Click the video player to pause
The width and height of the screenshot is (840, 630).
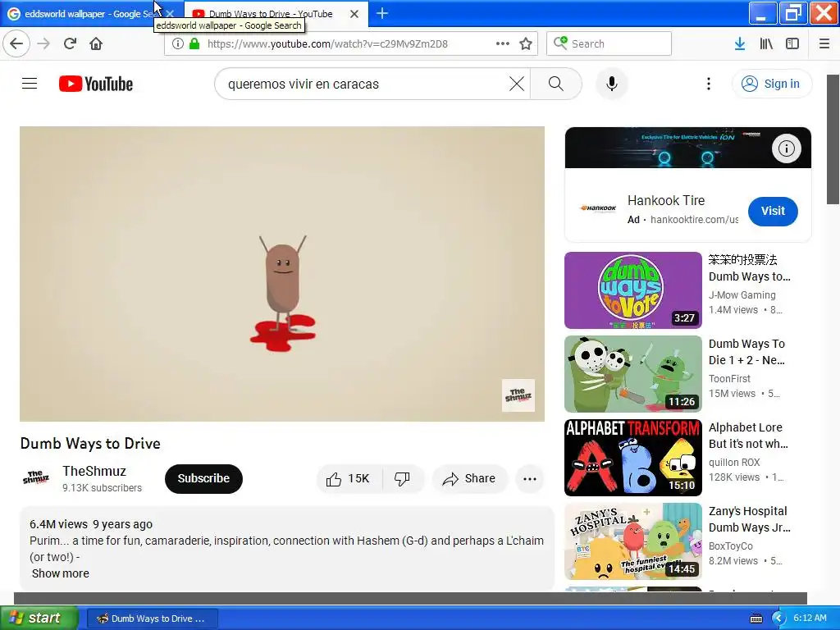click(x=282, y=274)
